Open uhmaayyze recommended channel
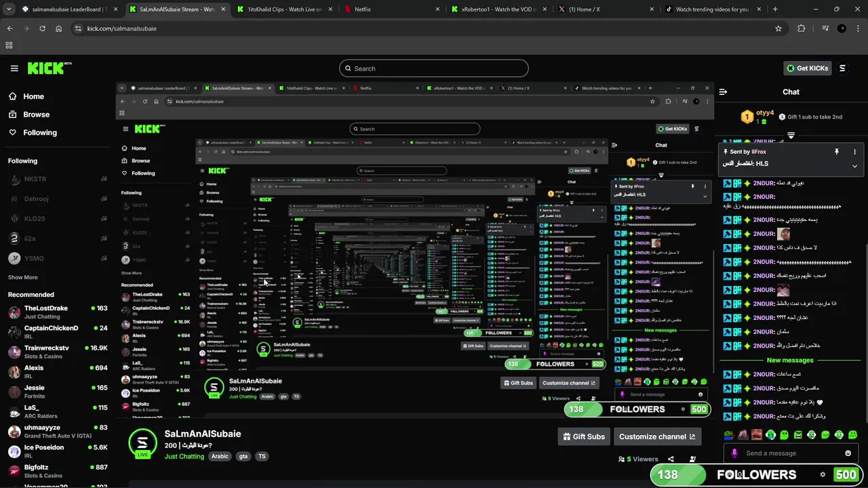 [x=58, y=432]
